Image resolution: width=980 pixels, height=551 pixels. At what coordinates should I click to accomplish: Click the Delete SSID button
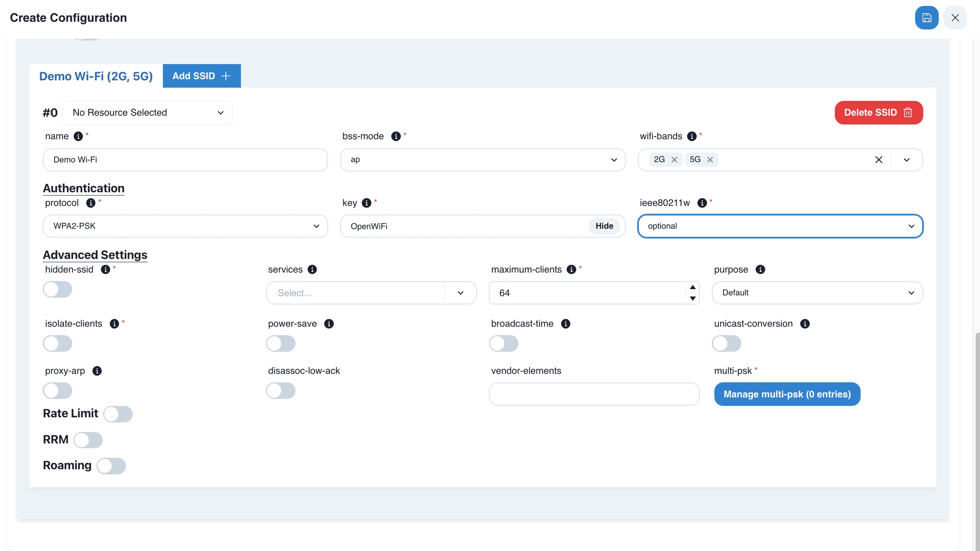click(x=878, y=113)
